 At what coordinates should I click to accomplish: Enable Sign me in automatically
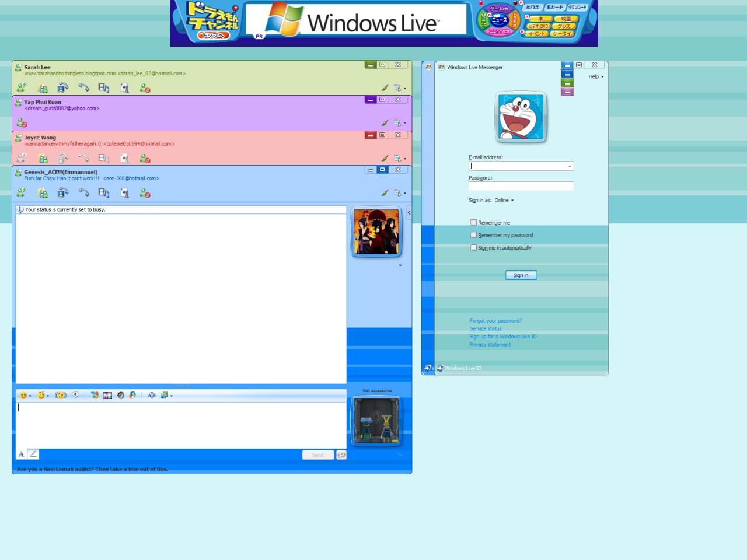[x=473, y=247]
